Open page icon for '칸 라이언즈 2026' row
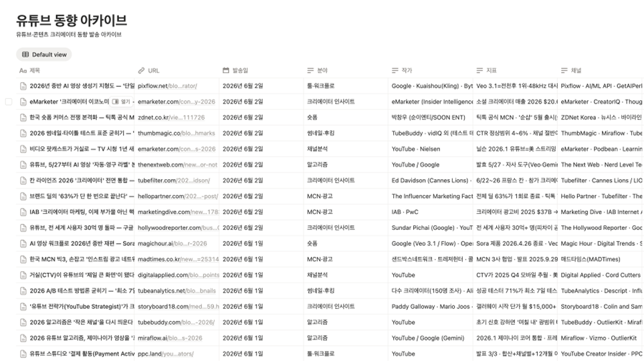 [x=23, y=180]
